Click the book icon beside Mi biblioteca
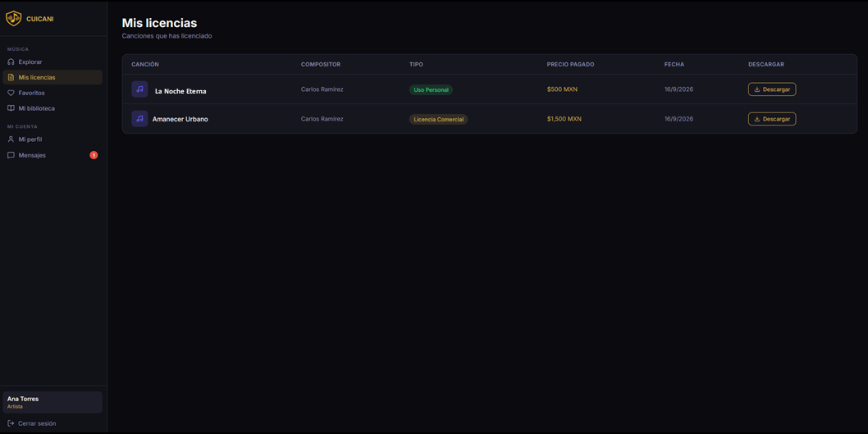868x434 pixels. coord(11,108)
